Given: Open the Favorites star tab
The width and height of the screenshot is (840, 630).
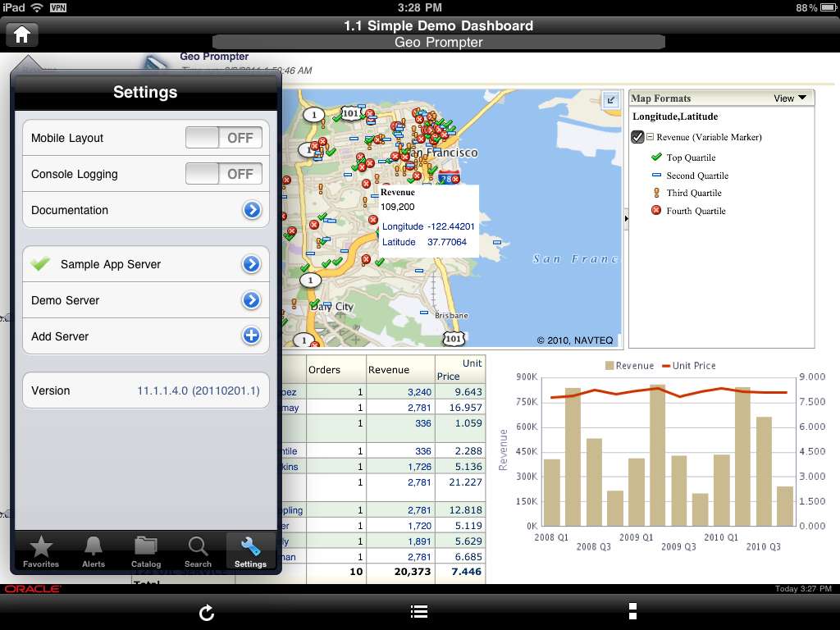Looking at the screenshot, I should coord(41,551).
